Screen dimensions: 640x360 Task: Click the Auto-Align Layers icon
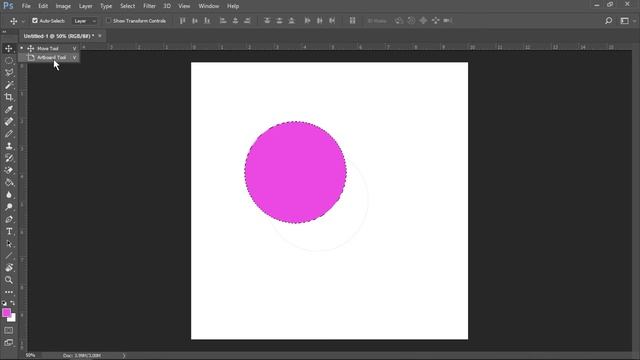pos(352,21)
